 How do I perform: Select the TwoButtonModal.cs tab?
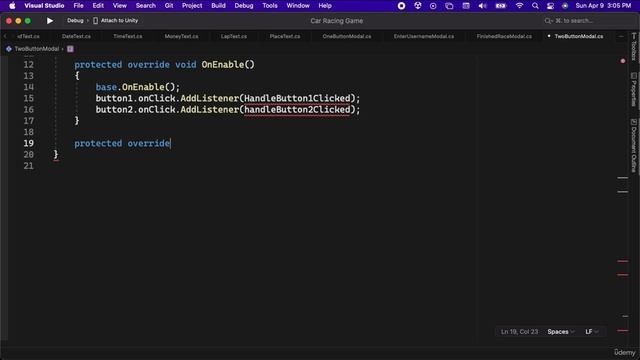click(579, 36)
